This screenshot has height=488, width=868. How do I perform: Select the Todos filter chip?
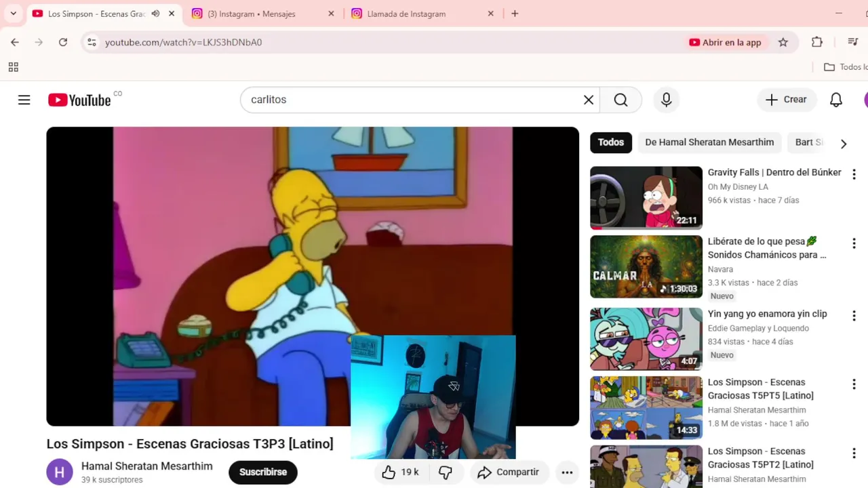click(610, 142)
